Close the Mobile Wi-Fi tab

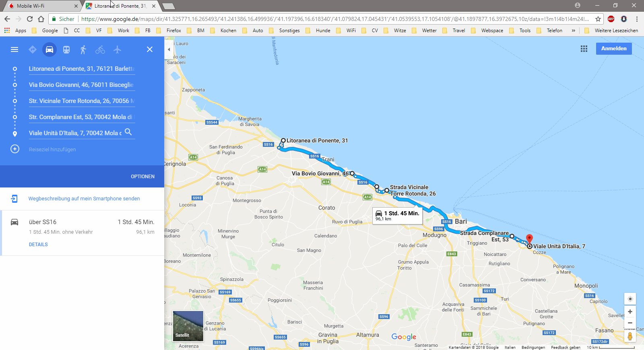point(76,6)
